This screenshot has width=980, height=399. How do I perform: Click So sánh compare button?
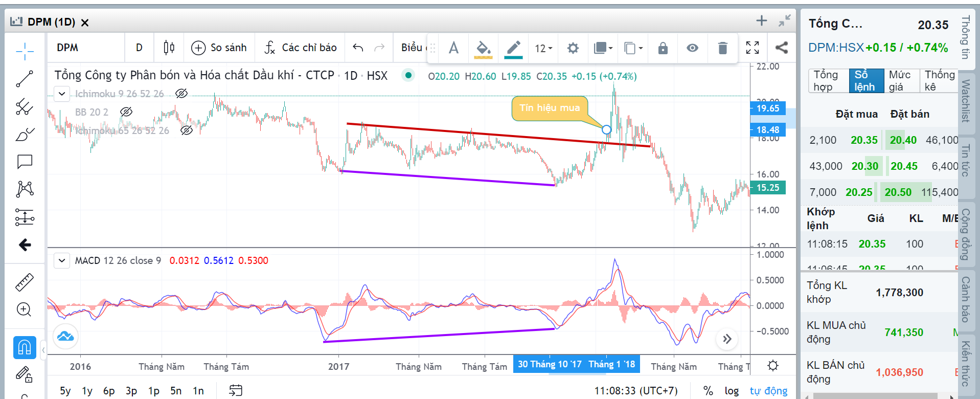point(219,48)
